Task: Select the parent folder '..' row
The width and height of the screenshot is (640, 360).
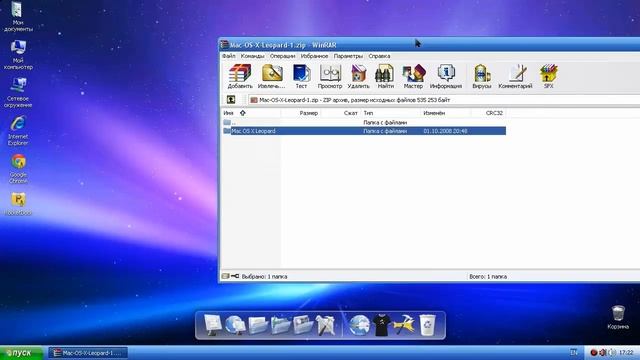Action: pyautogui.click(x=363, y=122)
